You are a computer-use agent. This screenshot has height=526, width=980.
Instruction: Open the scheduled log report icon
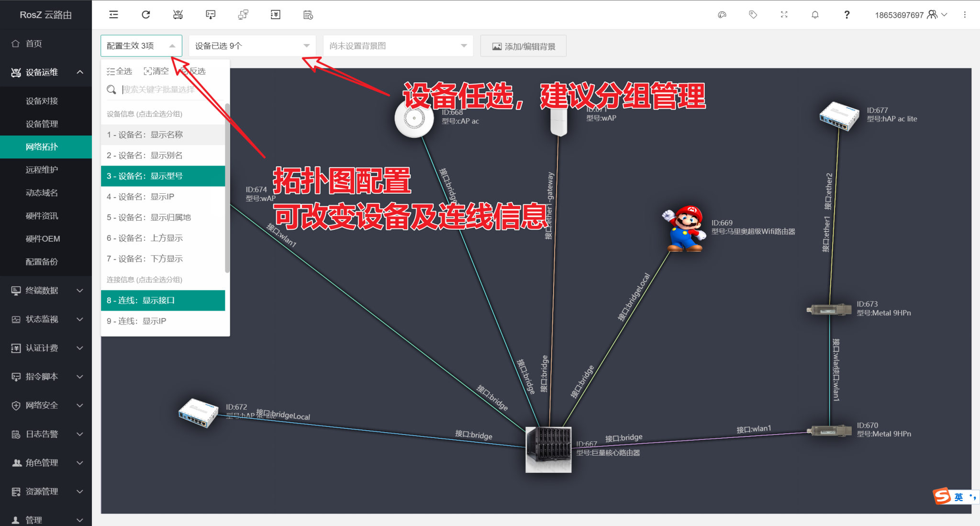click(308, 15)
